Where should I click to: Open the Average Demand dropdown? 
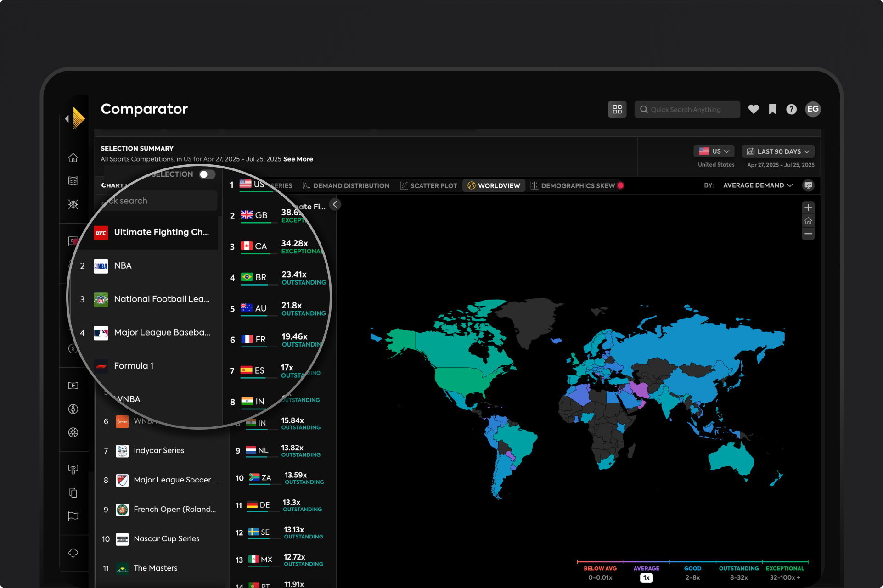coord(758,185)
